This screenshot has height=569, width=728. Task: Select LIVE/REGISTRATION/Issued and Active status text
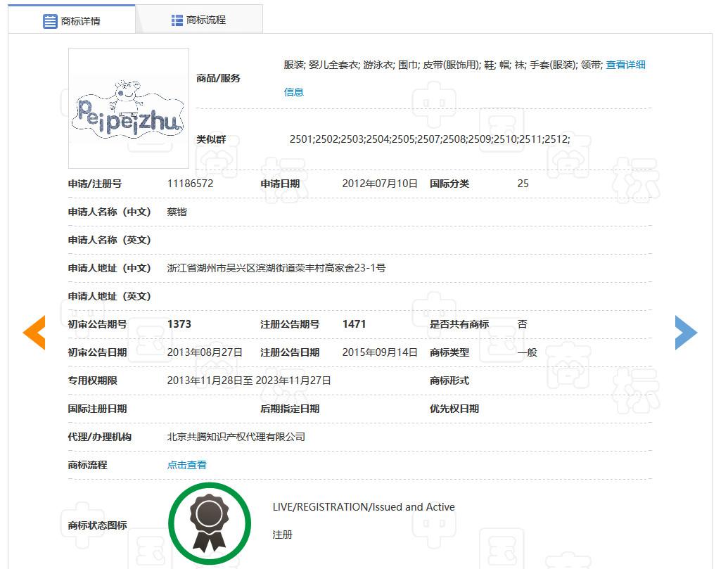pyautogui.click(x=364, y=507)
